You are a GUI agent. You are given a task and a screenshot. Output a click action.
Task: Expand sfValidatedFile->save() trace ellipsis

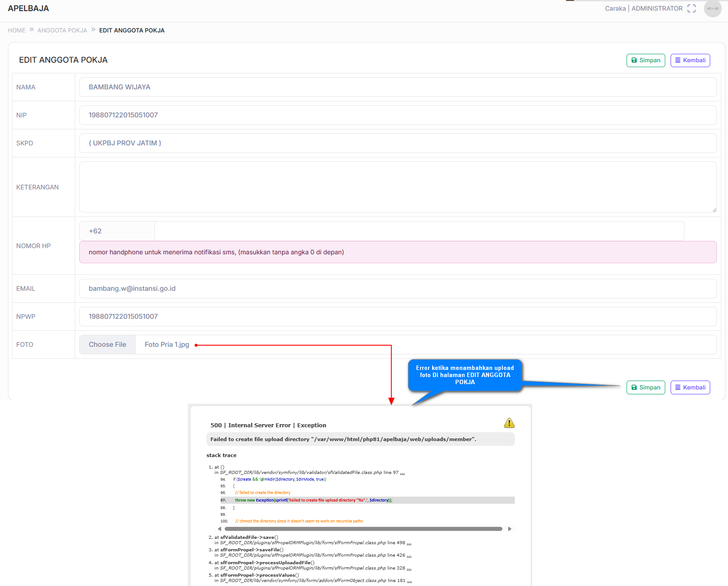pos(409,543)
